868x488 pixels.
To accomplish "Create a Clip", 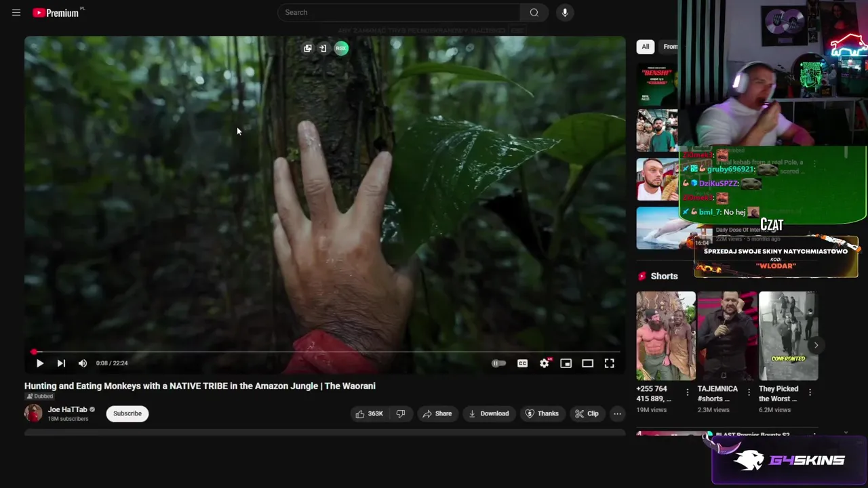I will tap(587, 413).
